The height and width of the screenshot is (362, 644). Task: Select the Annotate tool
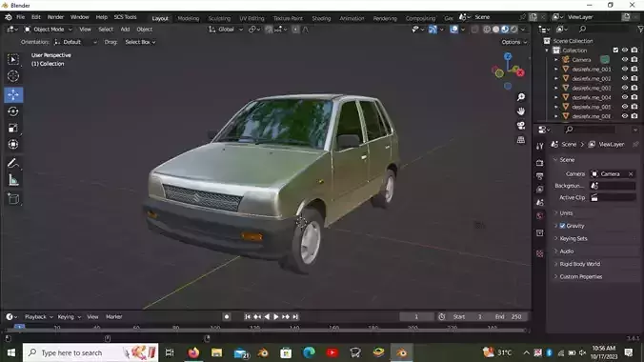click(13, 164)
